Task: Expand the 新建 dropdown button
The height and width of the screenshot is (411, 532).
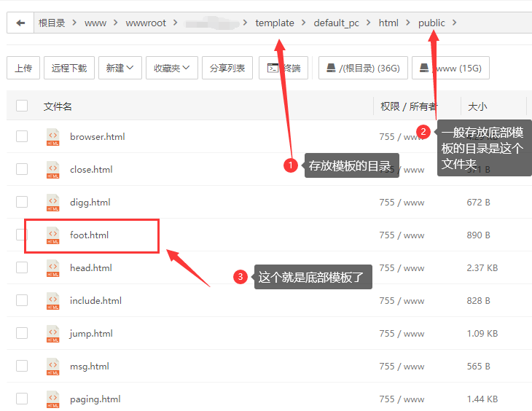Action: [120, 68]
